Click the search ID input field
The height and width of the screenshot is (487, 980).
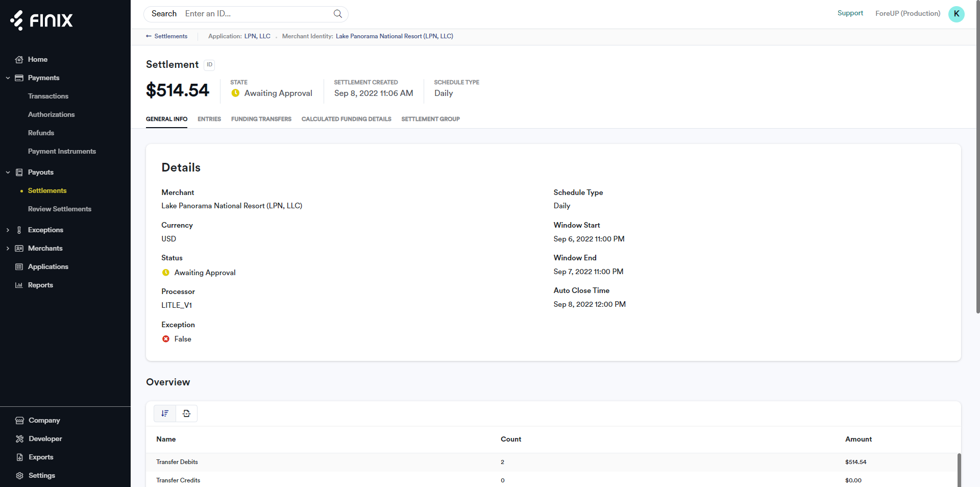click(x=255, y=14)
